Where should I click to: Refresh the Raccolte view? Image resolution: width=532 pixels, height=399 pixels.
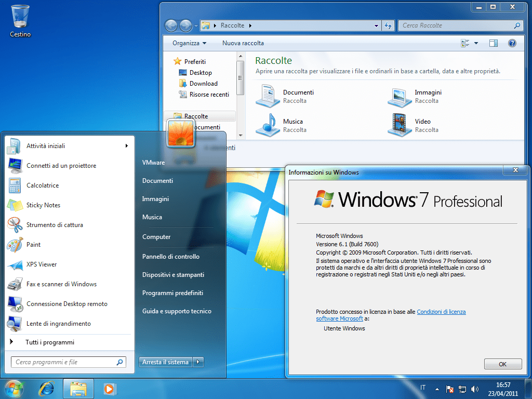click(x=388, y=25)
